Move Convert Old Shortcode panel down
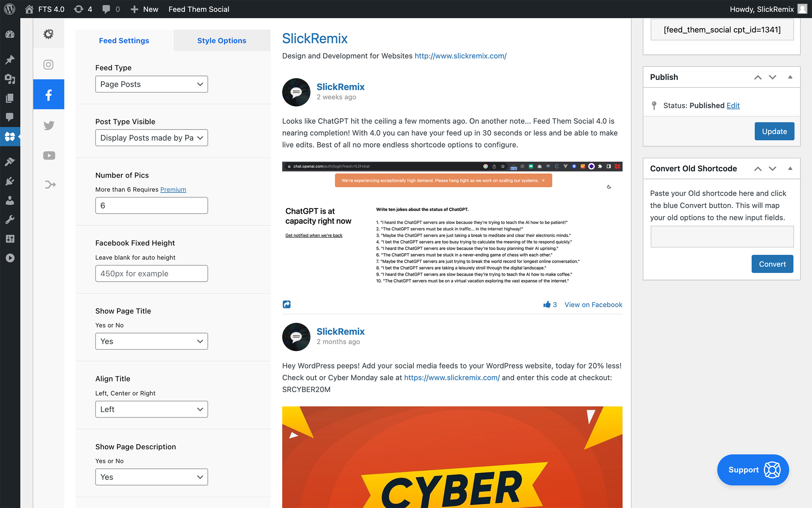The width and height of the screenshot is (812, 508). (x=772, y=169)
